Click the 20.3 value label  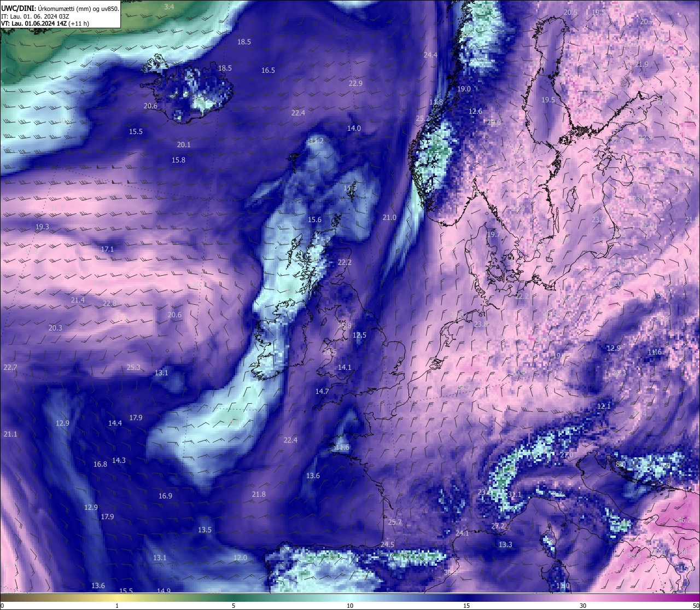click(55, 328)
